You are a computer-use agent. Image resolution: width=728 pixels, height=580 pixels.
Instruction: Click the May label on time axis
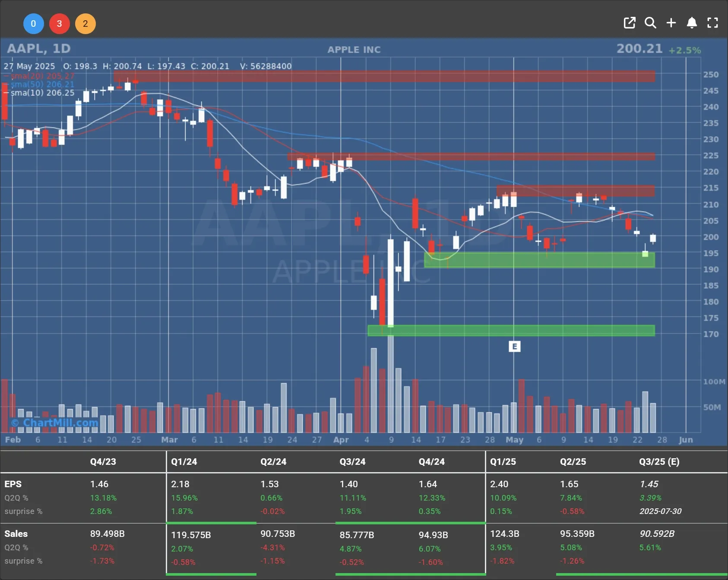[x=514, y=439]
